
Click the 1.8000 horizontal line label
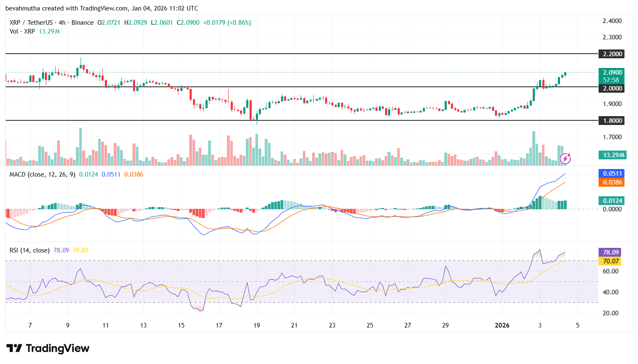[x=612, y=121]
